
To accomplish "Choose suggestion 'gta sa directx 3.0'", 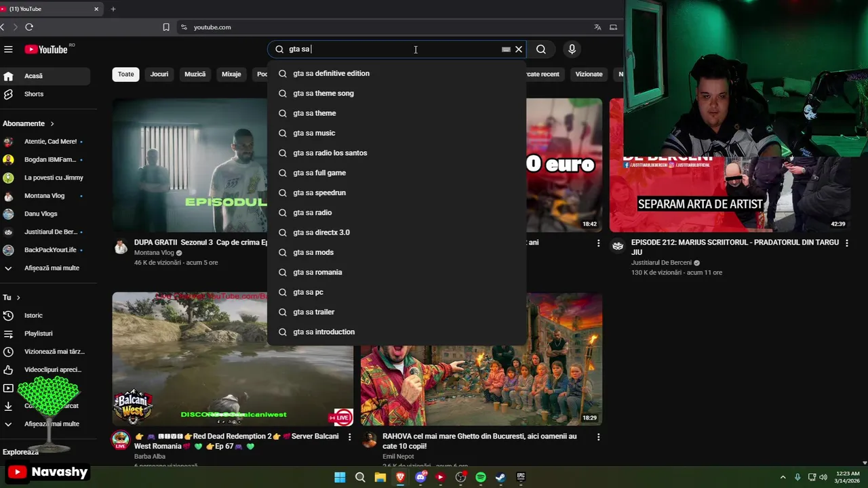I will (x=397, y=232).
